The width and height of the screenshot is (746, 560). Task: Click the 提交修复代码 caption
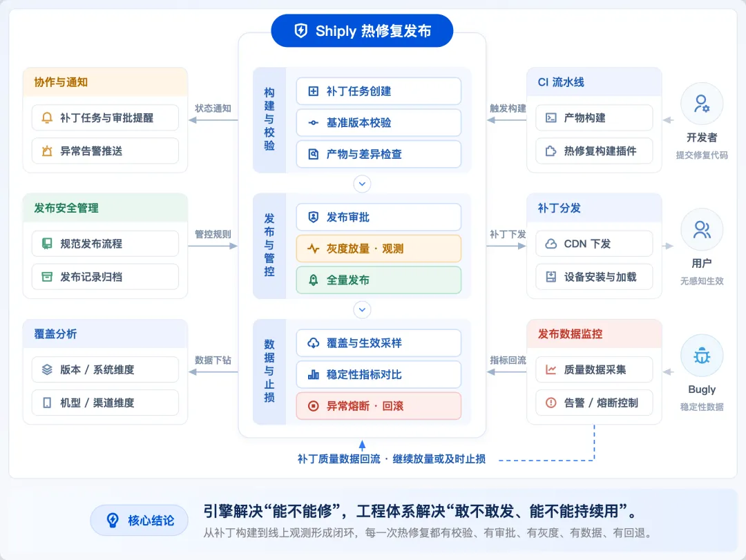702,155
